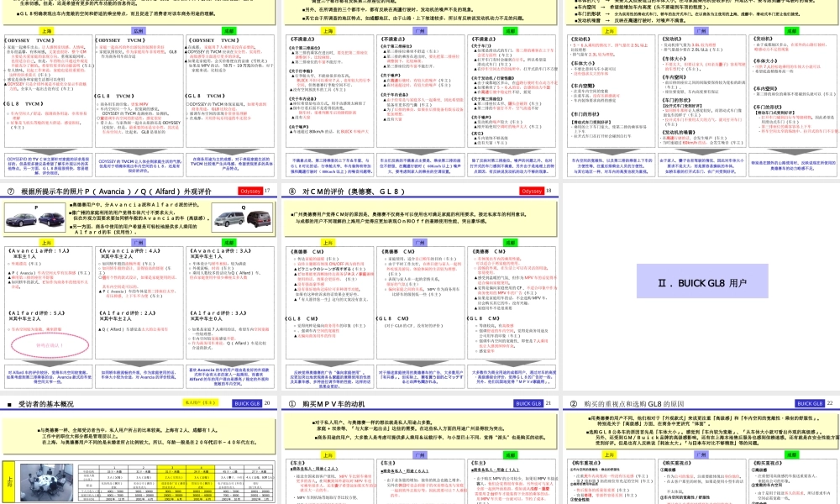Click 'GL8 CM' heading in slide 18 成都 column

[484, 318]
